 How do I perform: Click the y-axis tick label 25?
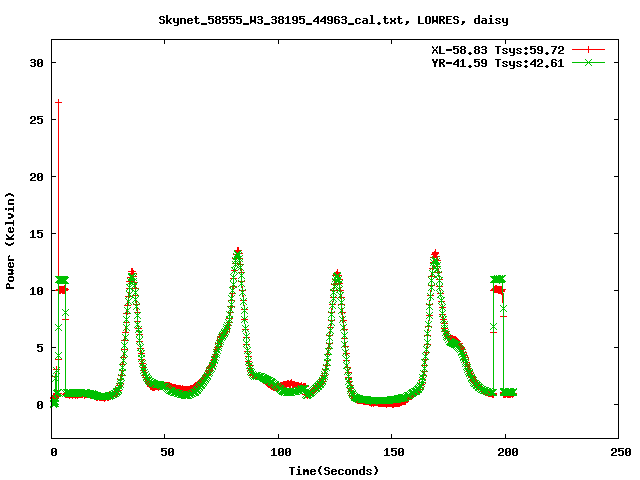click(x=36, y=120)
